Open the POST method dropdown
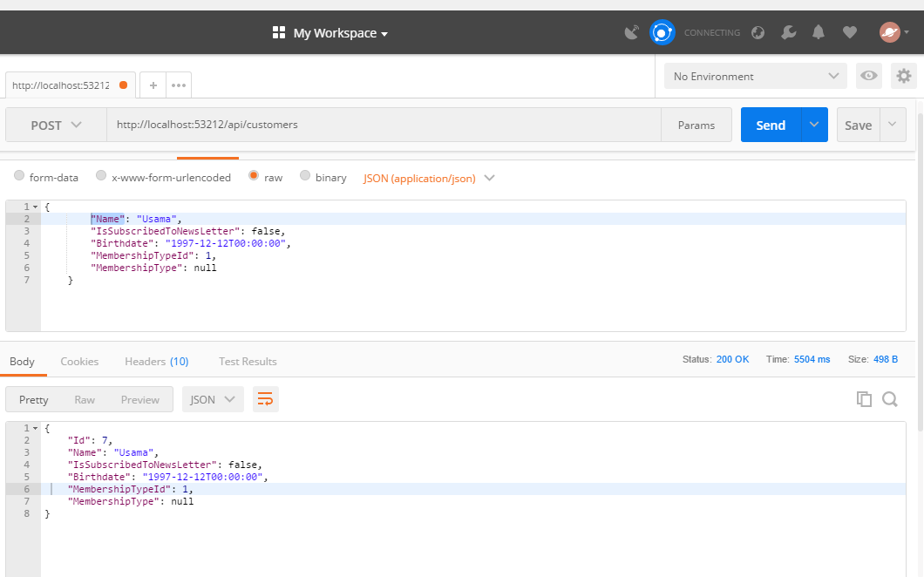The image size is (924, 577). (x=56, y=125)
